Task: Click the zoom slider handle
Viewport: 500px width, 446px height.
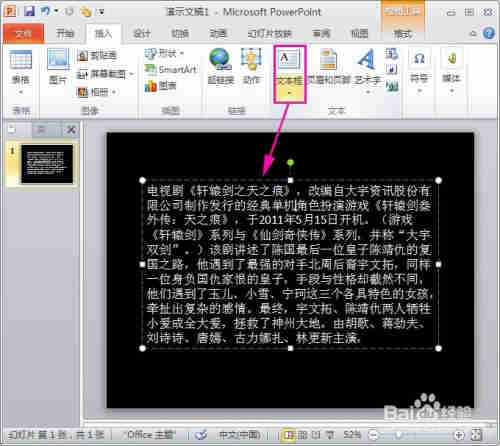Action: click(398, 435)
